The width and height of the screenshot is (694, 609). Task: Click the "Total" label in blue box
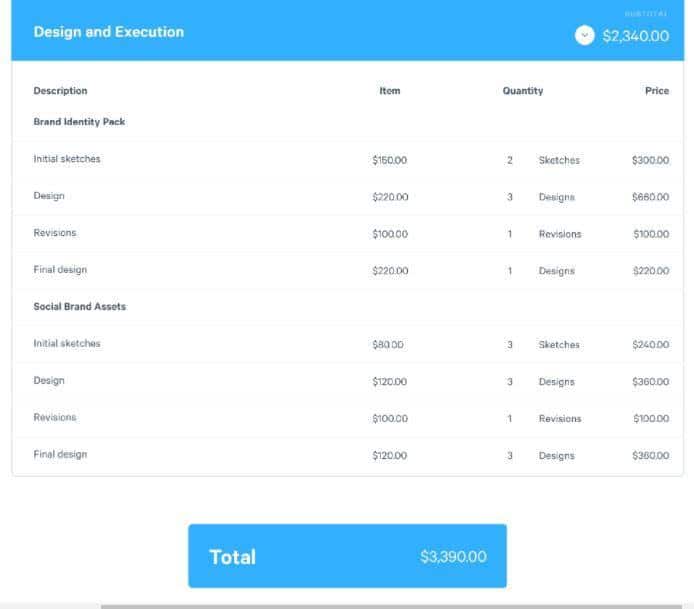[232, 557]
